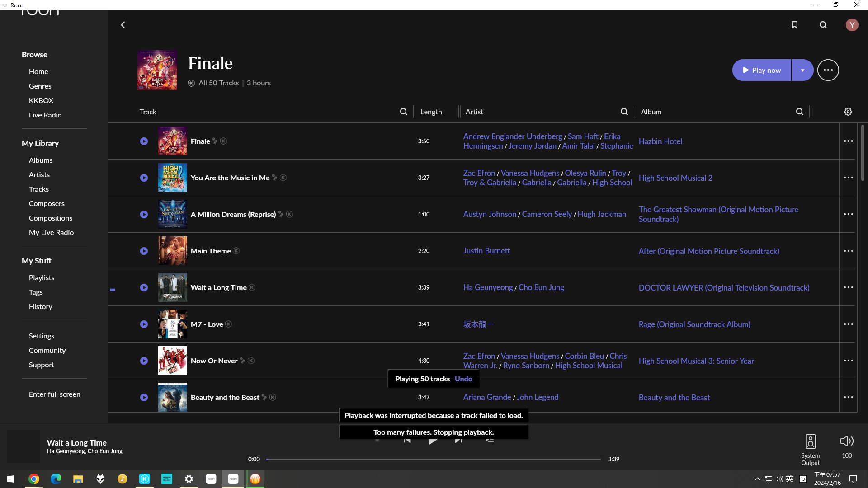Image resolution: width=868 pixels, height=488 pixels.
Task: Click the track list vertical scrollbar
Action: [863, 153]
